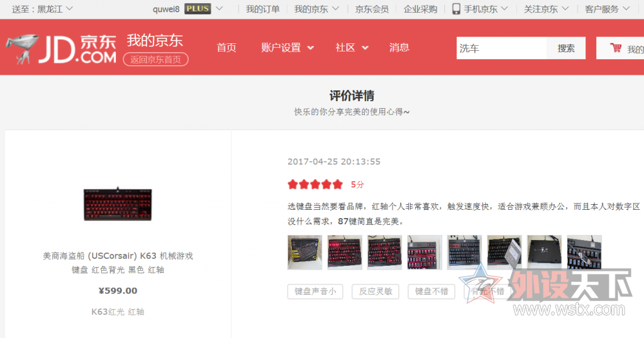The height and width of the screenshot is (338, 644).
Task: Click the 返回京东首页 button
Action: [156, 60]
